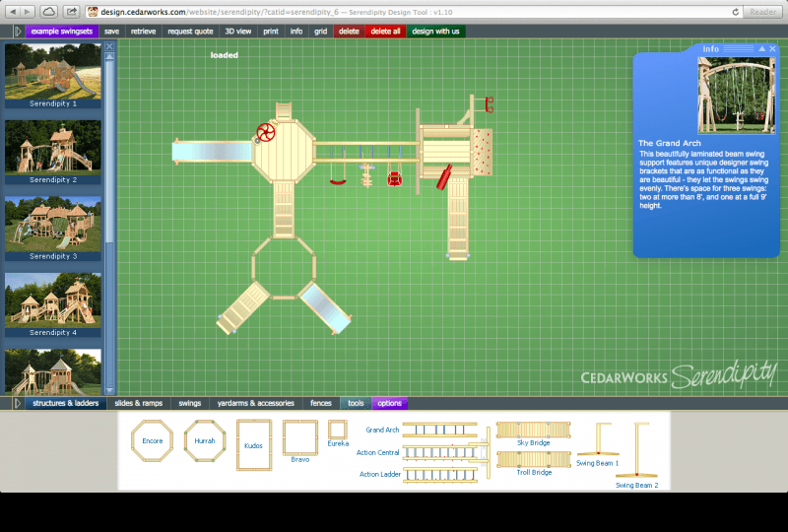
Task: Select the lower open octagon frame
Action: click(x=284, y=268)
